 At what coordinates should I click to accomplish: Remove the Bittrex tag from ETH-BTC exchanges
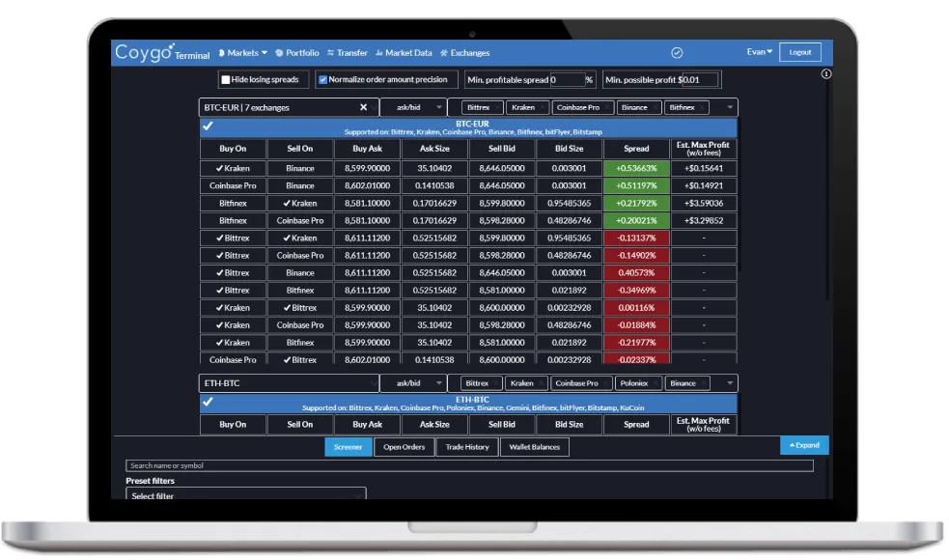(x=496, y=384)
